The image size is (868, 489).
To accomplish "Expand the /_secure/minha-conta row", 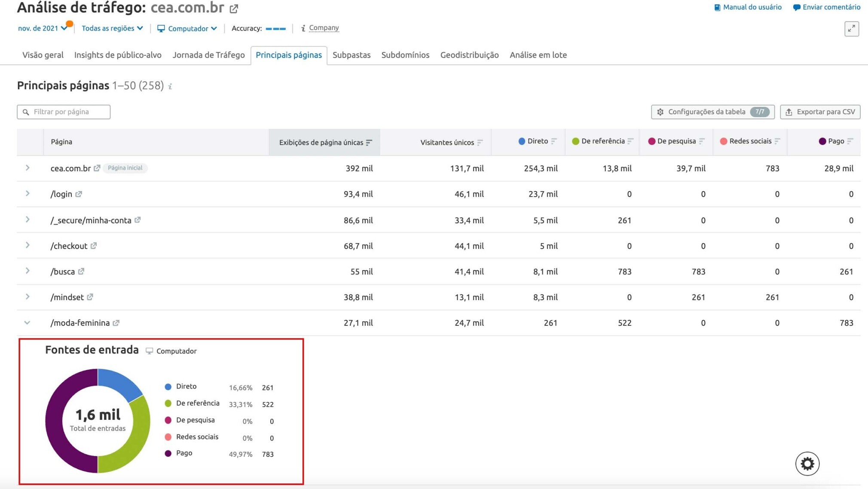I will click(x=28, y=219).
